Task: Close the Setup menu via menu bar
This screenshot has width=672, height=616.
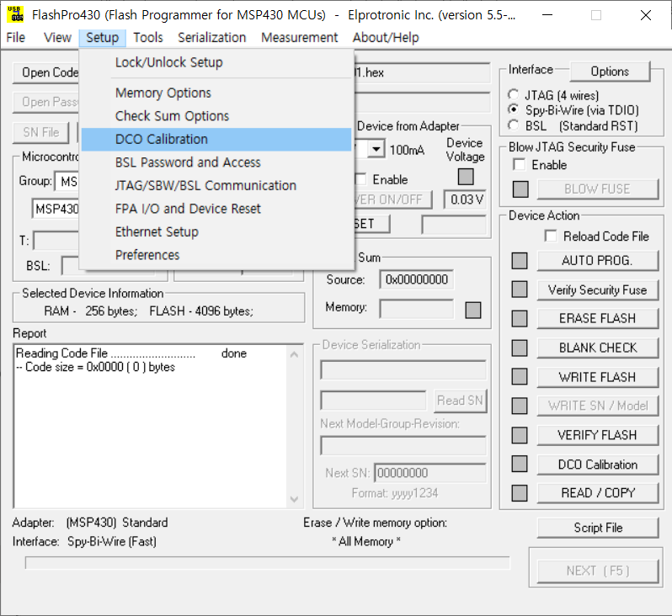Action: pos(103,38)
